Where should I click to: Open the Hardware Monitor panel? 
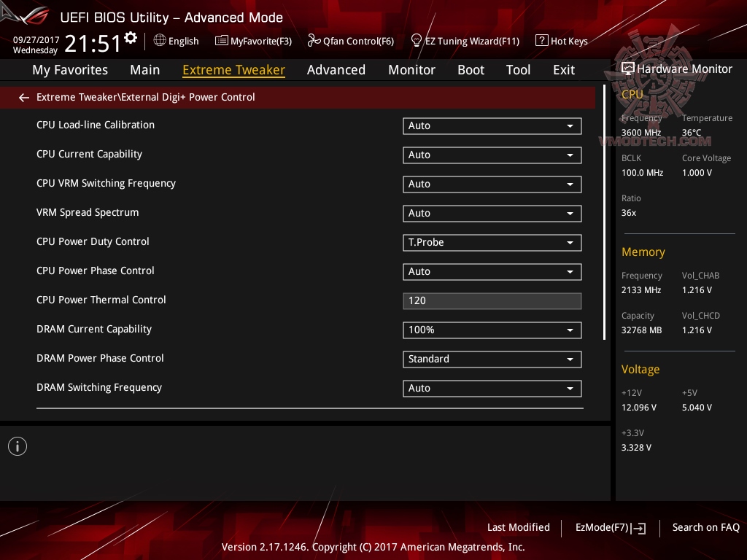coord(676,68)
